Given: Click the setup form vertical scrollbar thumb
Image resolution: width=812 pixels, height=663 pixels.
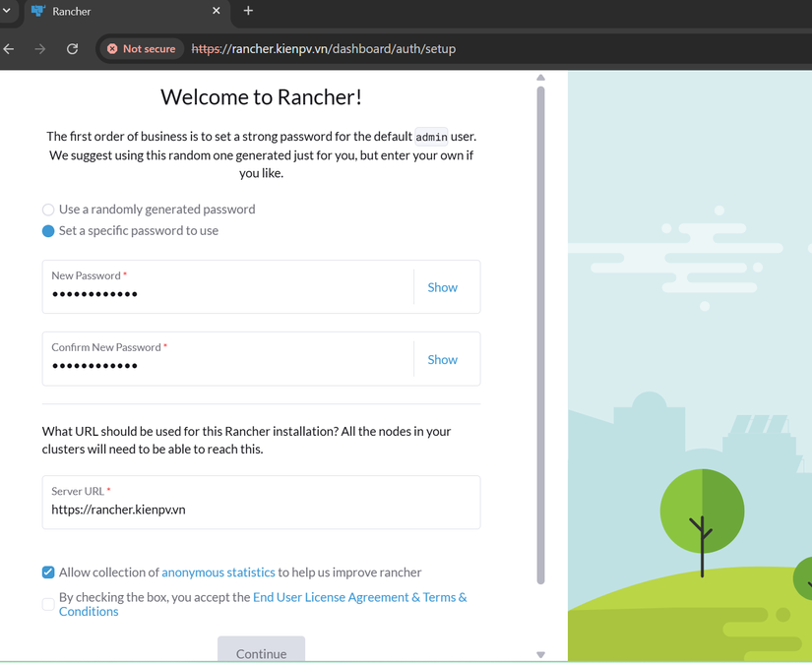Looking at the screenshot, I should pyautogui.click(x=540, y=335).
